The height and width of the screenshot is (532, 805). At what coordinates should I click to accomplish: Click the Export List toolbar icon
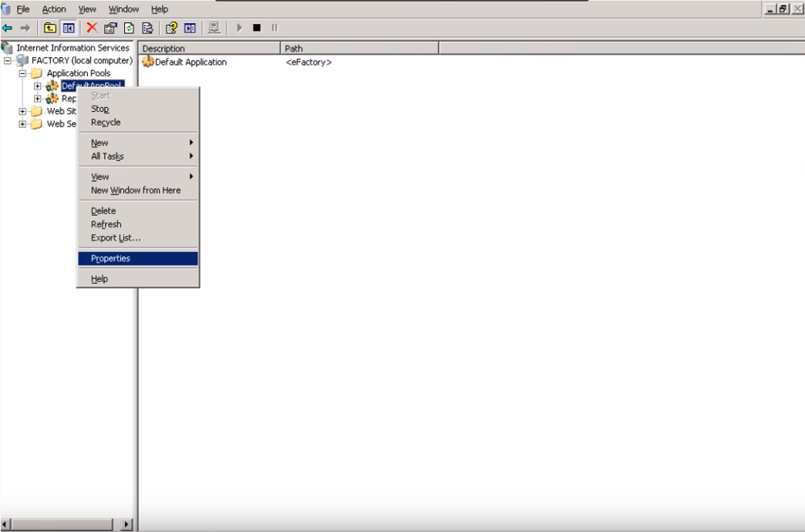(x=147, y=28)
